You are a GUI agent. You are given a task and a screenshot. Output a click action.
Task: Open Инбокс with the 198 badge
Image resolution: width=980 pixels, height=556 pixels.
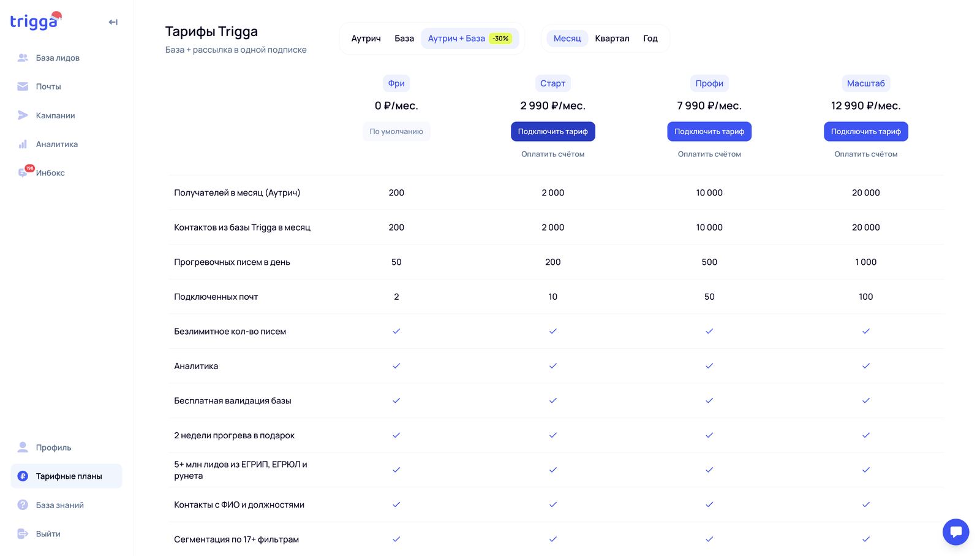click(x=24, y=173)
